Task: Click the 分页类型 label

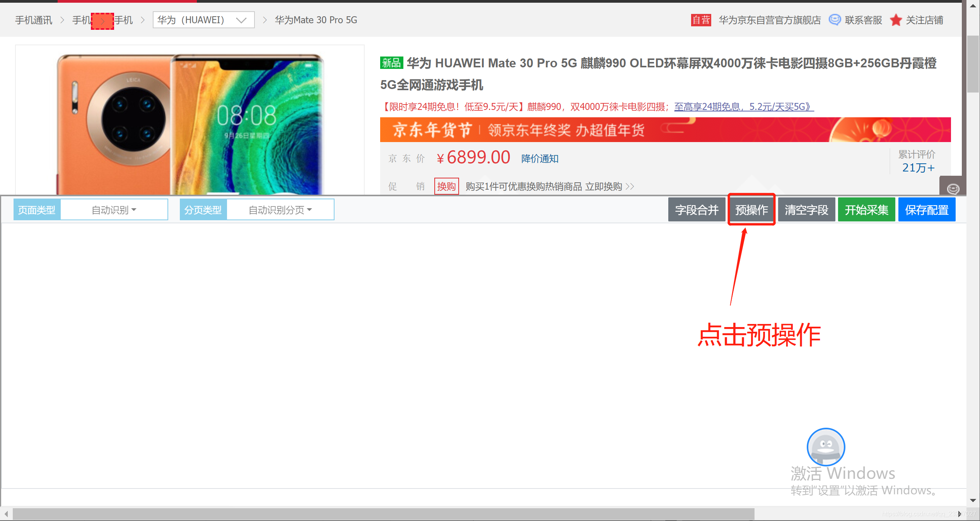Action: coord(203,210)
